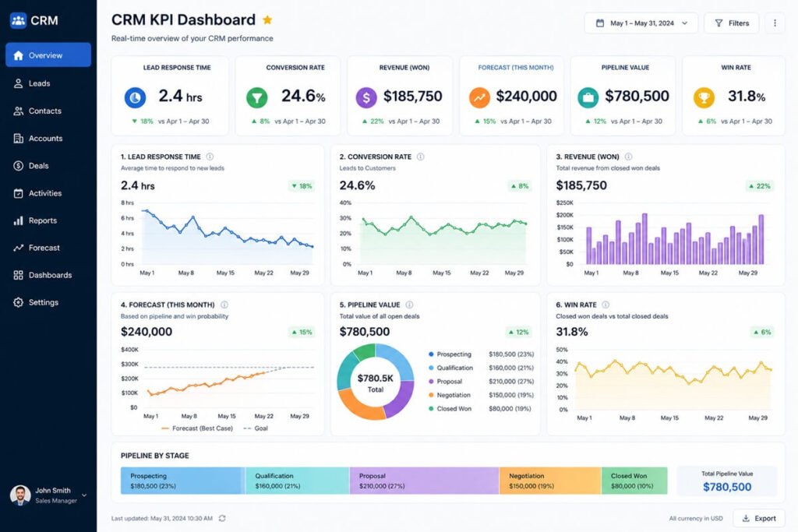Click the Closed Won legend entry in pipeline donut
The height and width of the screenshot is (532, 798).
point(481,409)
